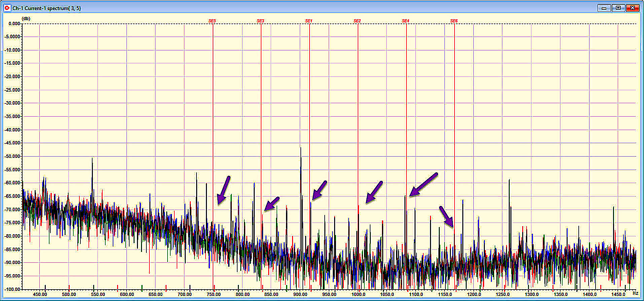Click the -100.00 y-axis value
Image resolution: width=644 pixels, height=301 pixels.
[x=12, y=289]
